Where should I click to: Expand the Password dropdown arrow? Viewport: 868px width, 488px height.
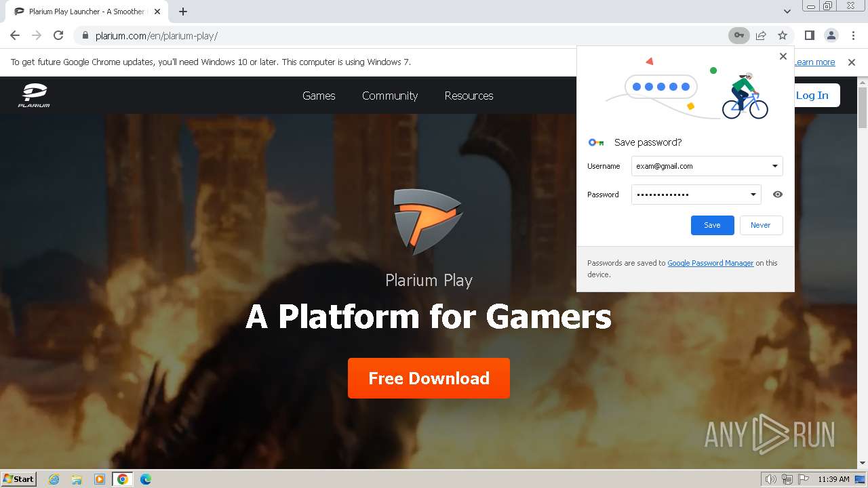tap(753, 195)
